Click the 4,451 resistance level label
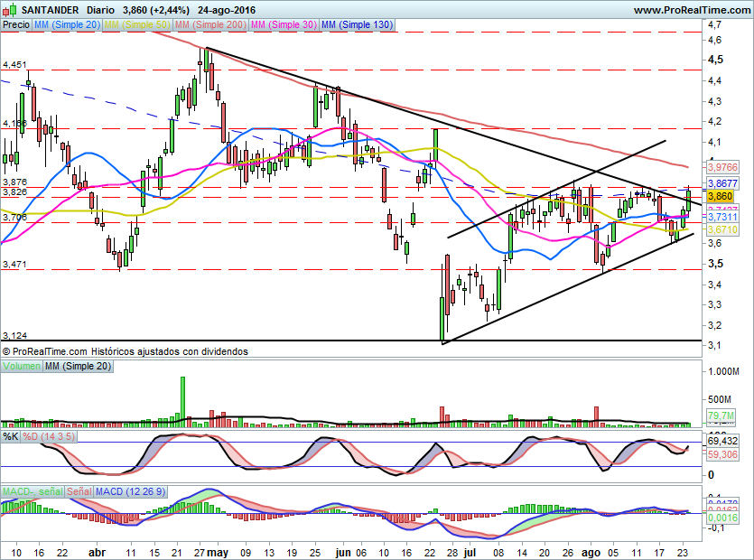The width and height of the screenshot is (754, 560). [14, 64]
